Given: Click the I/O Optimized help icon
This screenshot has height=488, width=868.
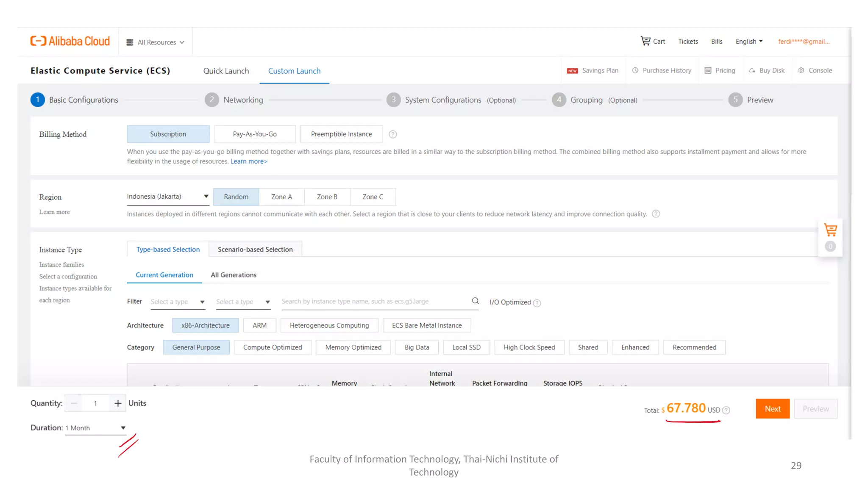Looking at the screenshot, I should pos(537,303).
